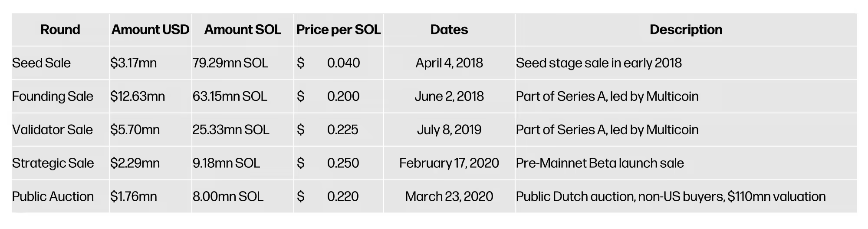This screenshot has height=229, width=868.
Task: Select the February 17, 2020 date
Action: [449, 163]
